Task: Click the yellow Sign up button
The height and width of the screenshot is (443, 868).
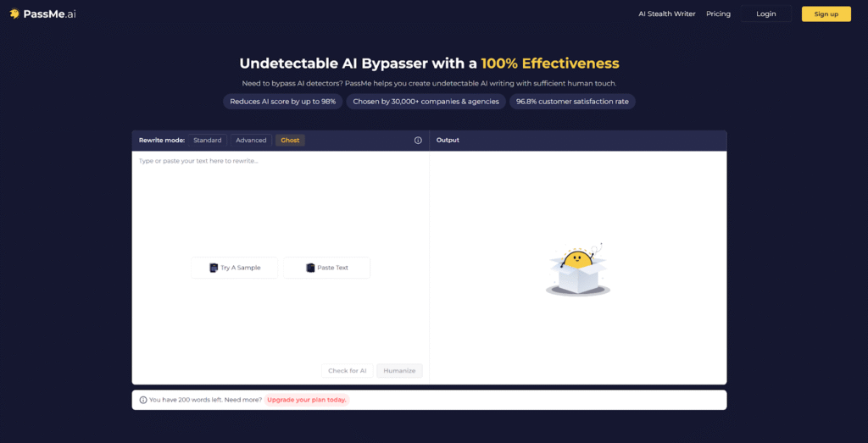Action: coord(826,14)
